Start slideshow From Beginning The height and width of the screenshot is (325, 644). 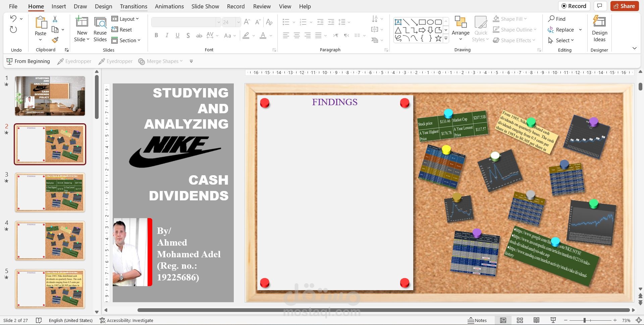[x=28, y=61]
